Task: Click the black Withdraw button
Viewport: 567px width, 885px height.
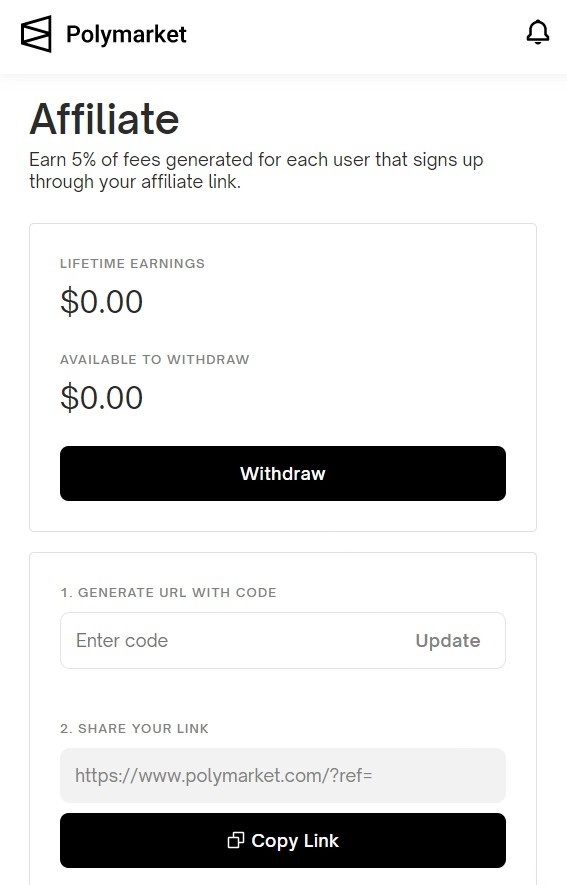Action: coord(283,473)
